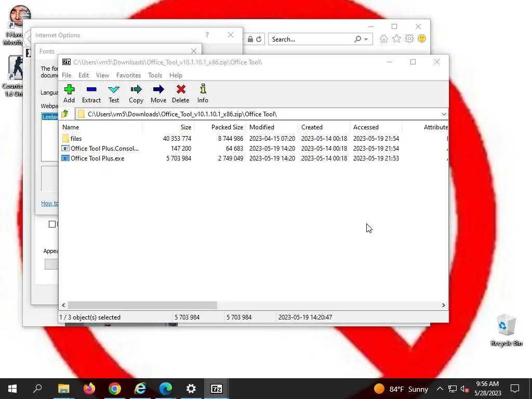This screenshot has height=399, width=532.
Task: Launch Firefox from the taskbar
Action: click(89, 389)
